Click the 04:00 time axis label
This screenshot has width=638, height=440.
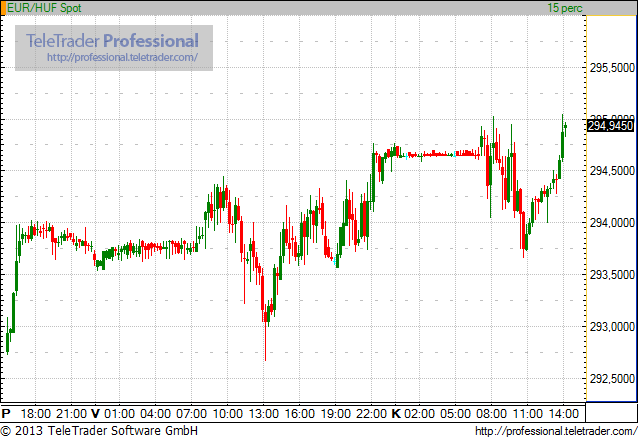pyautogui.click(x=155, y=414)
